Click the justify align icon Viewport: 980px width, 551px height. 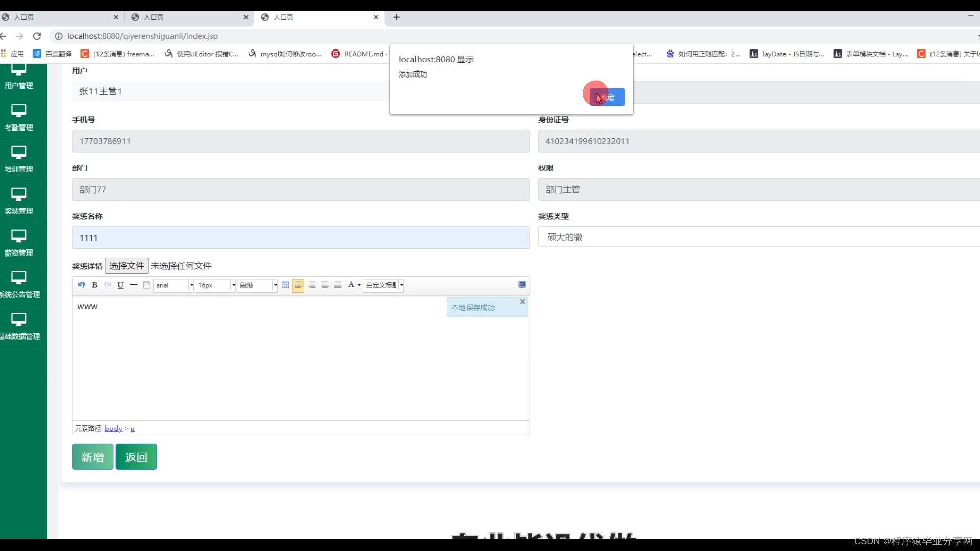click(x=338, y=285)
